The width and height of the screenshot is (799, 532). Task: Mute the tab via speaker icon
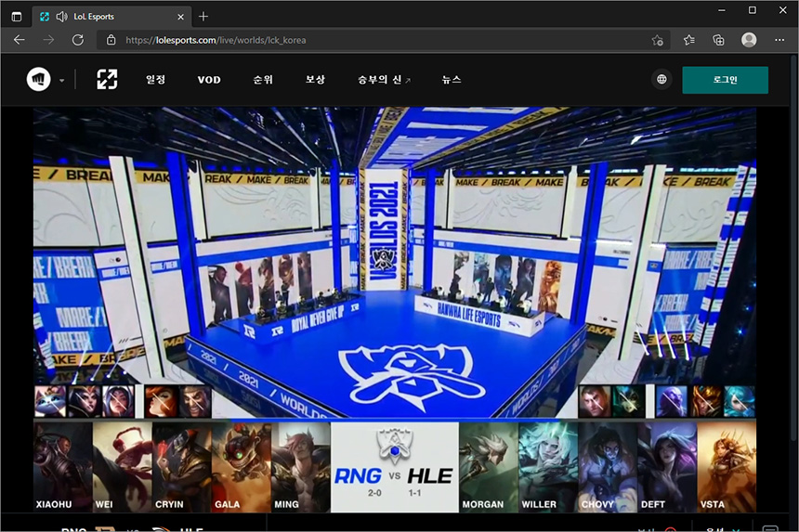[61, 17]
